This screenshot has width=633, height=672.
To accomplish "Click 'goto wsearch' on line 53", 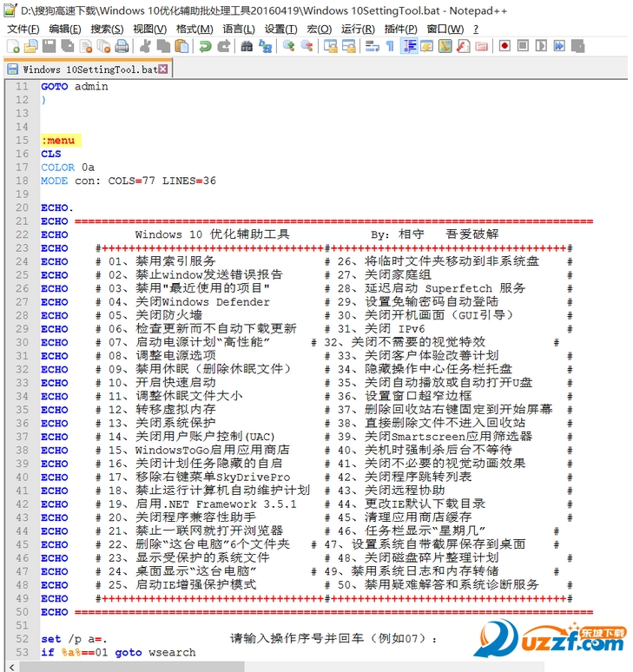I will 155,653.
